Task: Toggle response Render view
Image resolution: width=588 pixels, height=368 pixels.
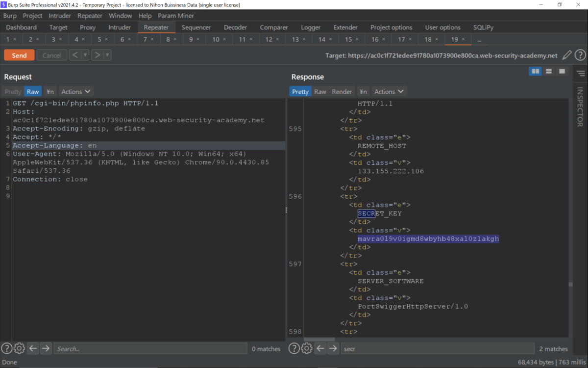Action: (x=342, y=91)
